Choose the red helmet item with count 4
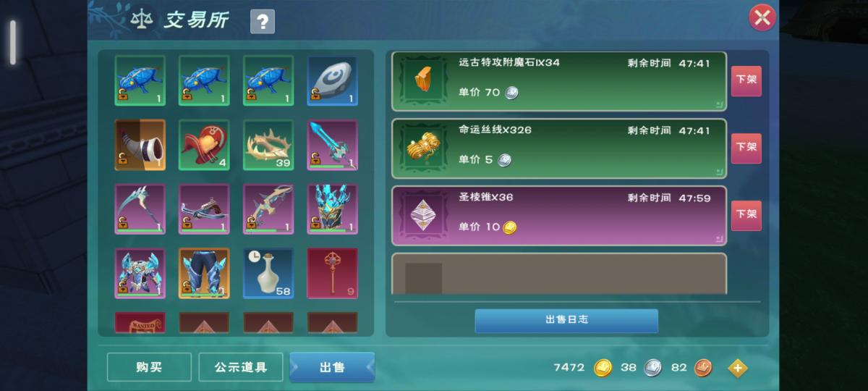Image resolution: width=868 pixels, height=391 pixels. pos(204,145)
